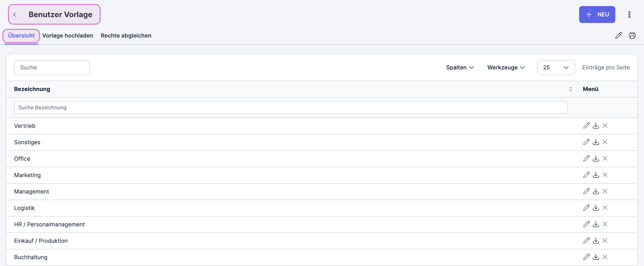Click the back arrow beside Benutzer Vorlage
Image resolution: width=644 pixels, height=266 pixels.
(15, 15)
